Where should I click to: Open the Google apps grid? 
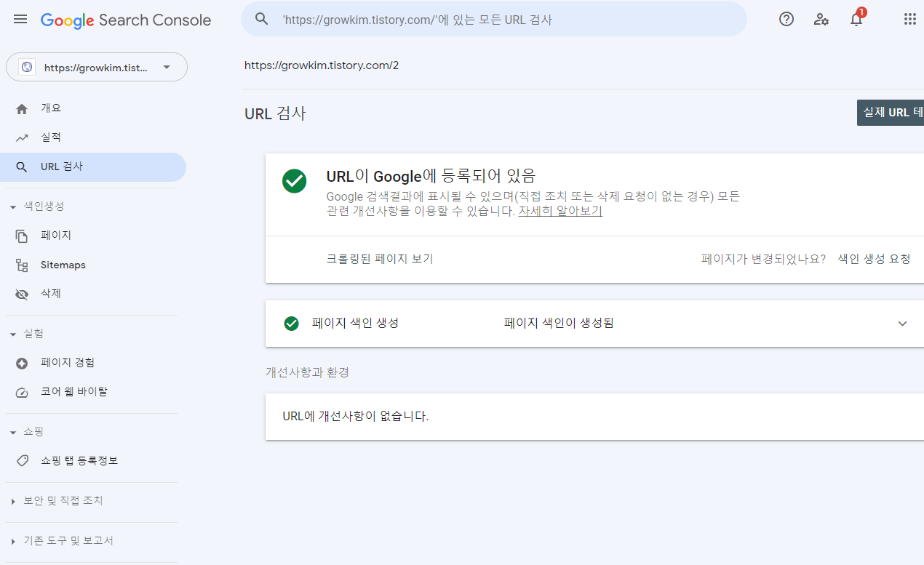[x=910, y=20]
